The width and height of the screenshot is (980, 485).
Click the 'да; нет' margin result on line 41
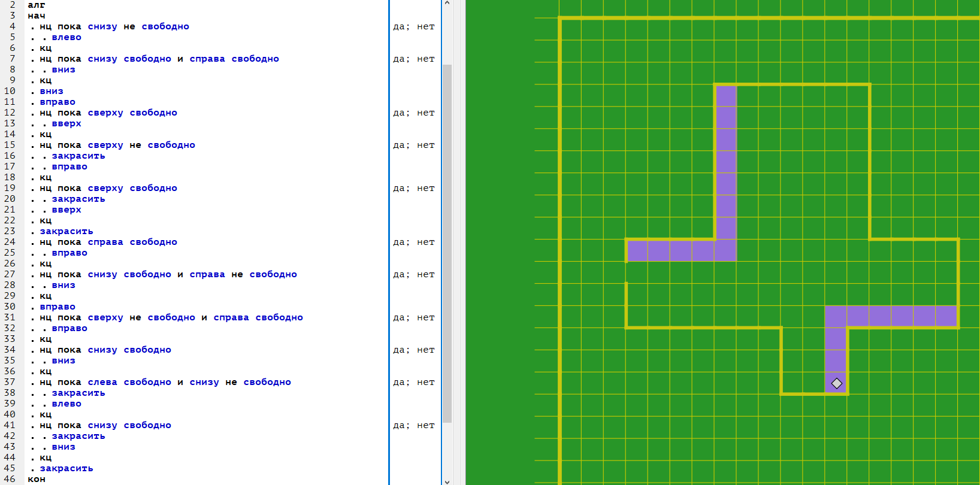pos(413,425)
